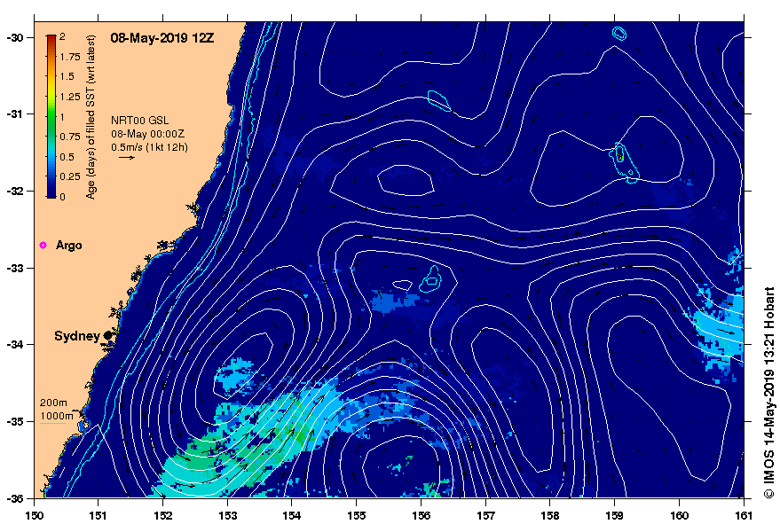Click the magenta Argo float symbol
This screenshot has height=532, width=780.
[x=43, y=245]
